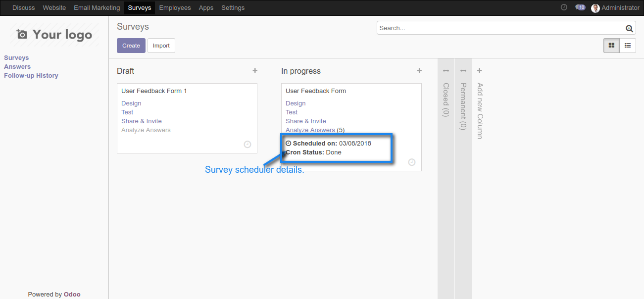644x299 pixels.
Task: Click the In progress column header
Action: 301,71
